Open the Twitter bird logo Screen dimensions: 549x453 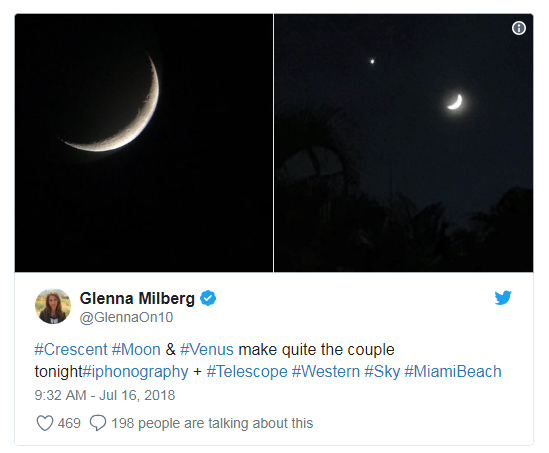(503, 298)
